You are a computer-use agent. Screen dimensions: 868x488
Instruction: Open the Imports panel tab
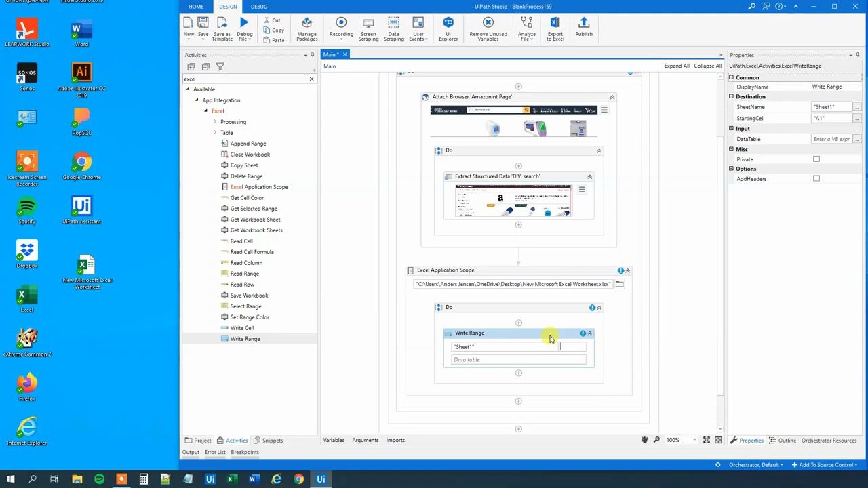coord(395,441)
